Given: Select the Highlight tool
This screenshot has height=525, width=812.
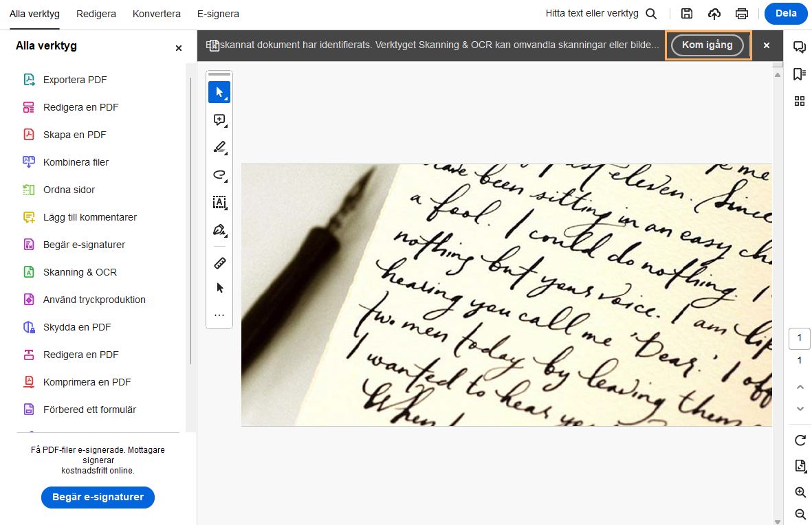Looking at the screenshot, I should coord(219,147).
